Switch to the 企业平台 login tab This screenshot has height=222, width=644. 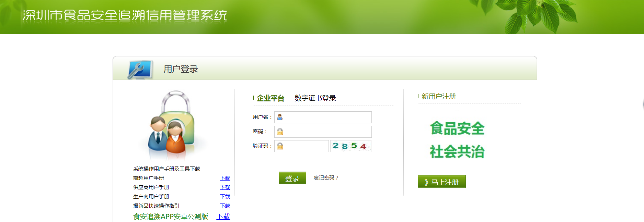pyautogui.click(x=270, y=98)
